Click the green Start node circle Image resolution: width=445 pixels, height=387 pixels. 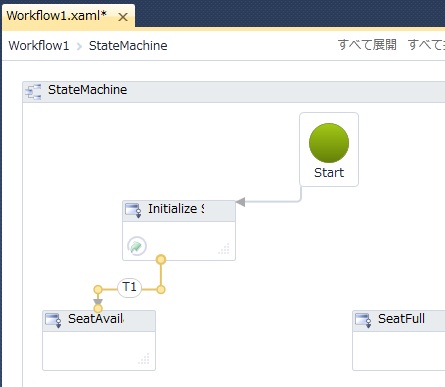[329, 143]
